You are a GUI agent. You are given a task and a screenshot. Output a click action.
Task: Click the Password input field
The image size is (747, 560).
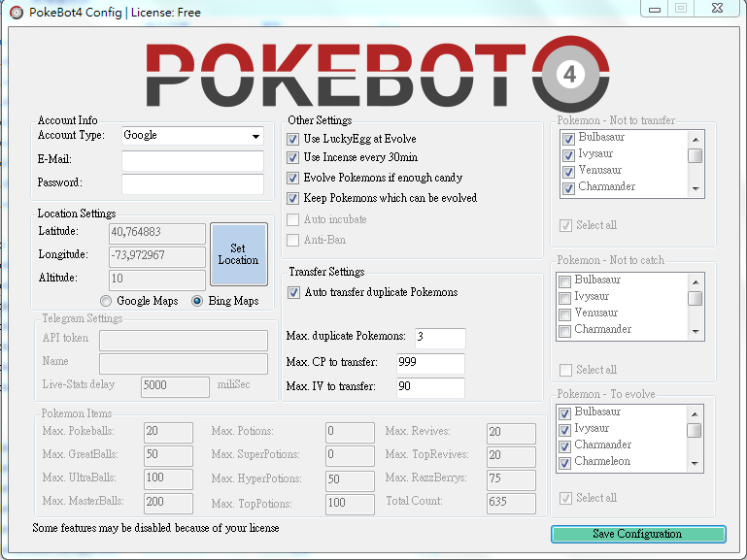tap(192, 183)
